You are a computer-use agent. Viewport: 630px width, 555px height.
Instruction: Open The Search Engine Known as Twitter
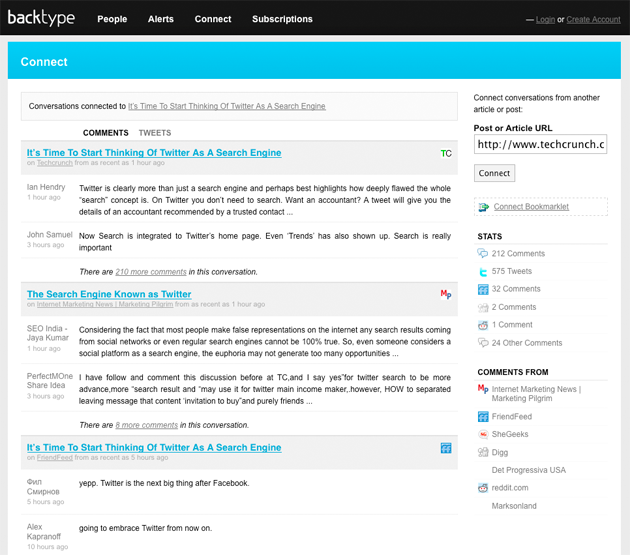tap(109, 294)
